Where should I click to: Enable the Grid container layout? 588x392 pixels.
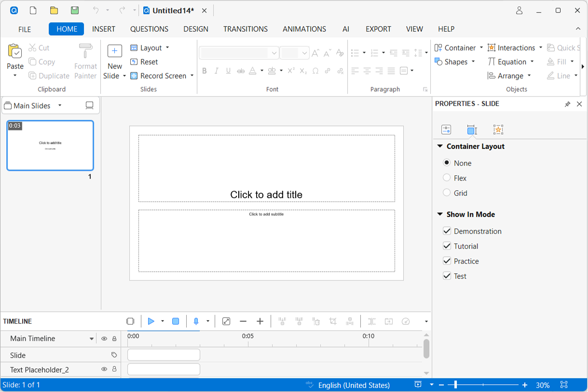tap(447, 193)
